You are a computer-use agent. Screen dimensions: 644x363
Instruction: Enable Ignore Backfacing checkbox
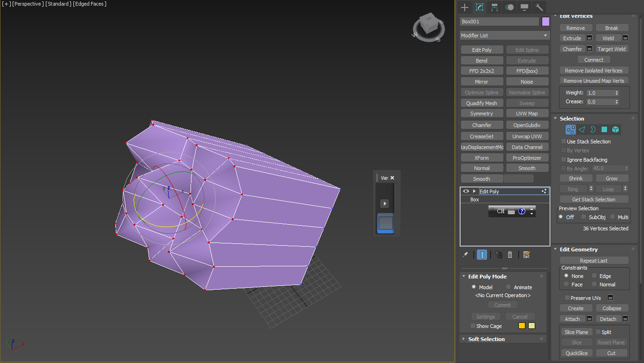(x=564, y=160)
